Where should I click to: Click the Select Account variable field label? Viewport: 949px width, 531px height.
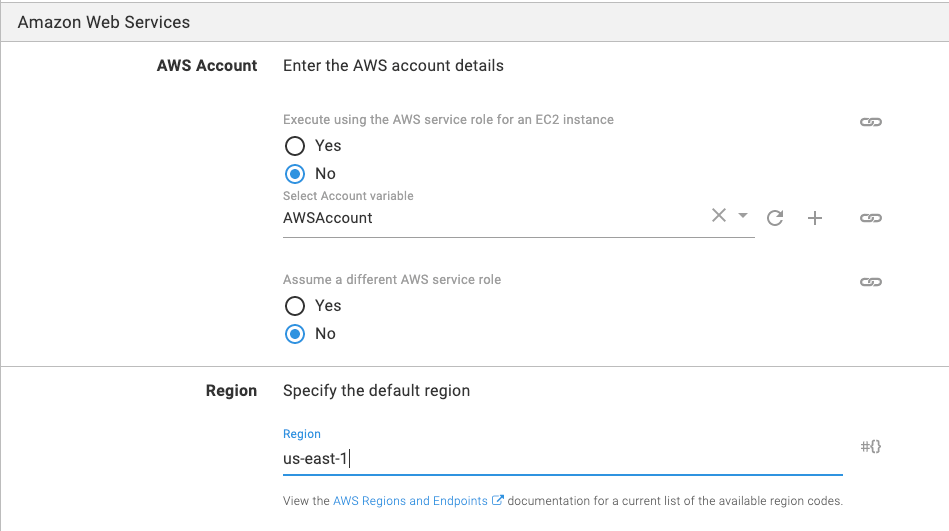[348, 196]
